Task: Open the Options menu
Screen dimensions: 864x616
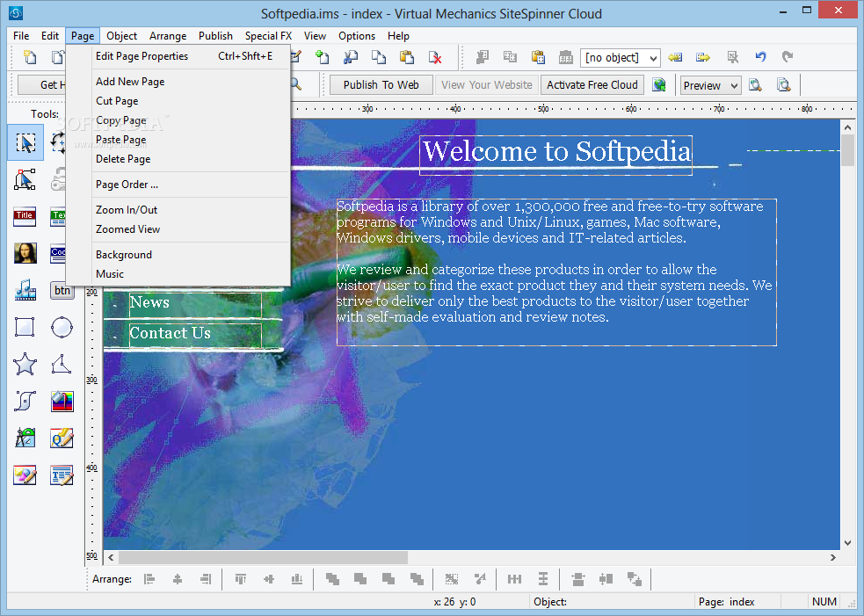Action: click(357, 36)
